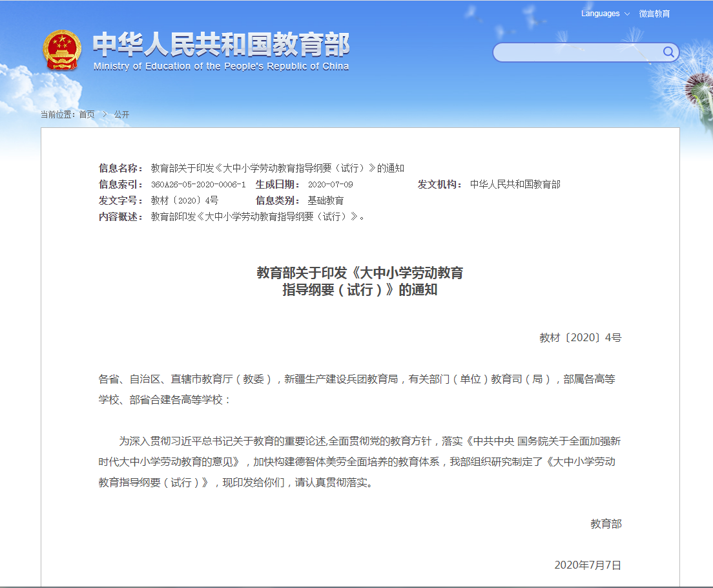Open 公开 breadcrumb link
This screenshot has height=588, width=713.
[x=121, y=114]
